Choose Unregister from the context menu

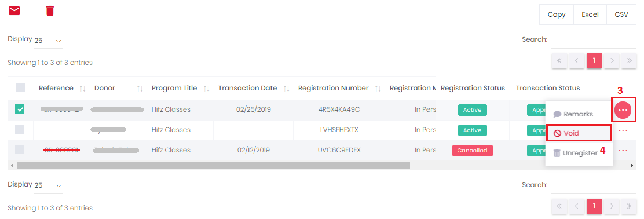pyautogui.click(x=575, y=153)
